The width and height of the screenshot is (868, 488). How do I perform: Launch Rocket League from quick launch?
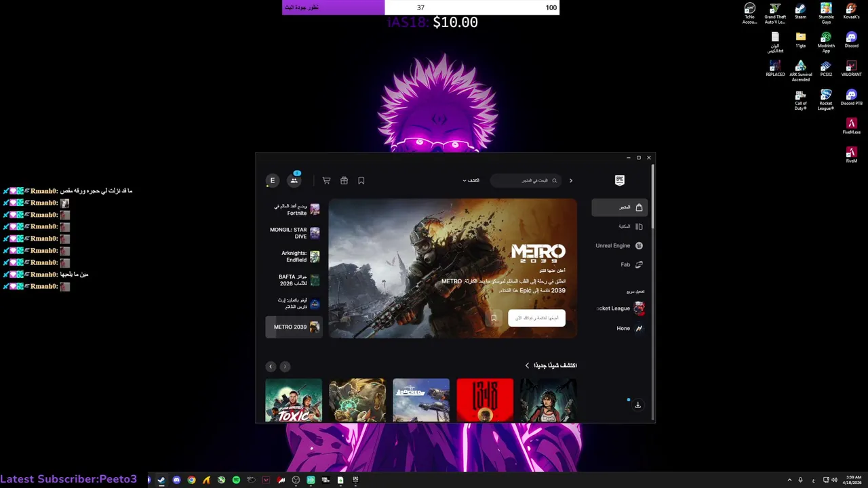619,308
